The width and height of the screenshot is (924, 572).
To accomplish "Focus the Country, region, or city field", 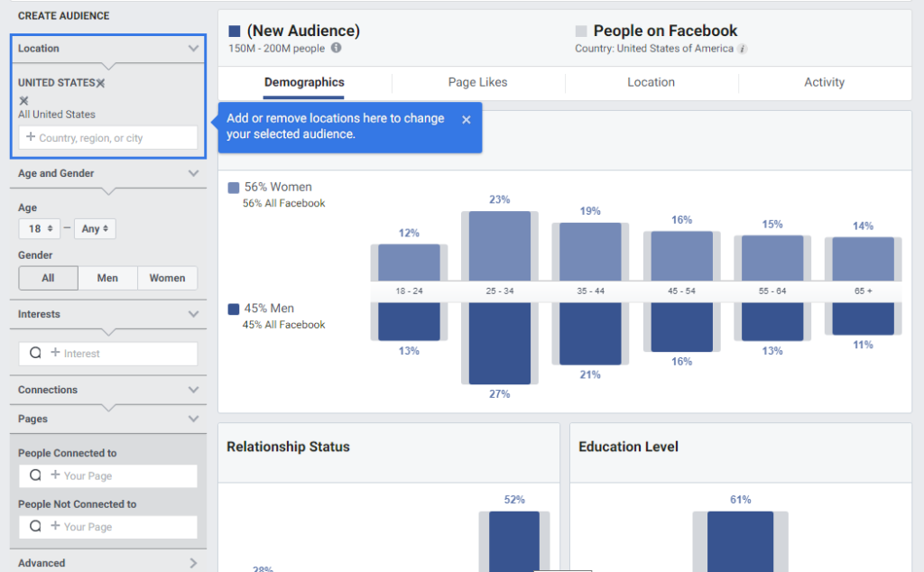I will [108, 137].
